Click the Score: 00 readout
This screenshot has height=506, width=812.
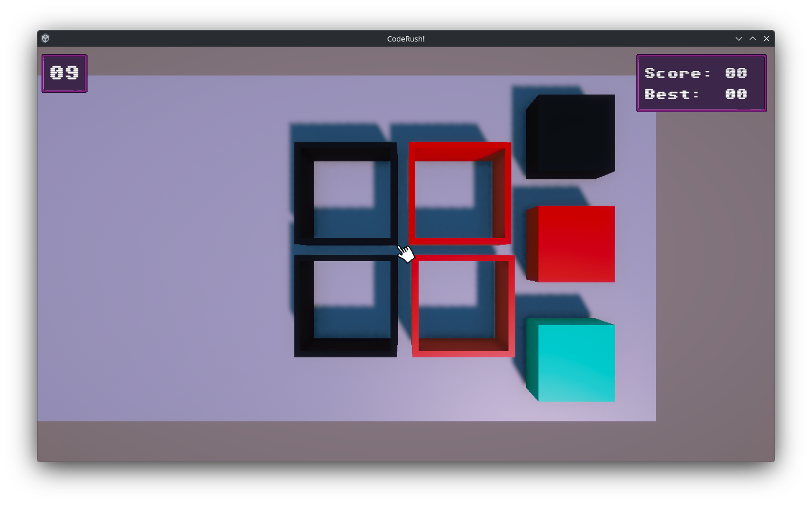click(696, 73)
